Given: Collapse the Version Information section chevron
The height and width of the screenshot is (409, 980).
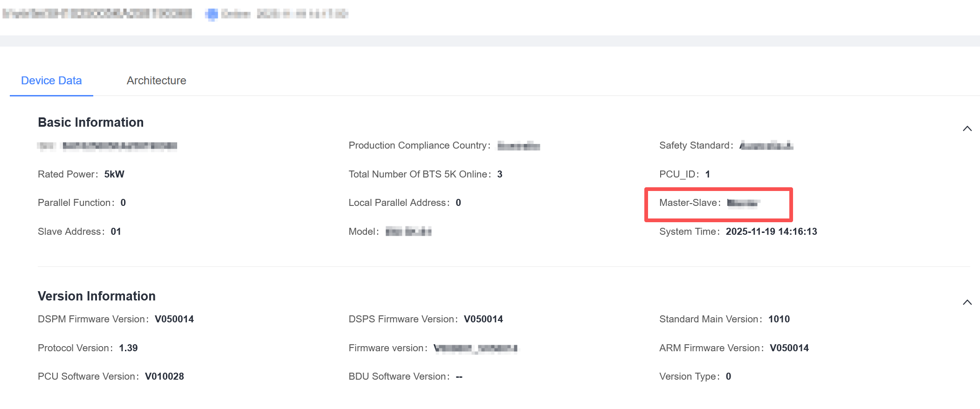Looking at the screenshot, I should (x=967, y=302).
